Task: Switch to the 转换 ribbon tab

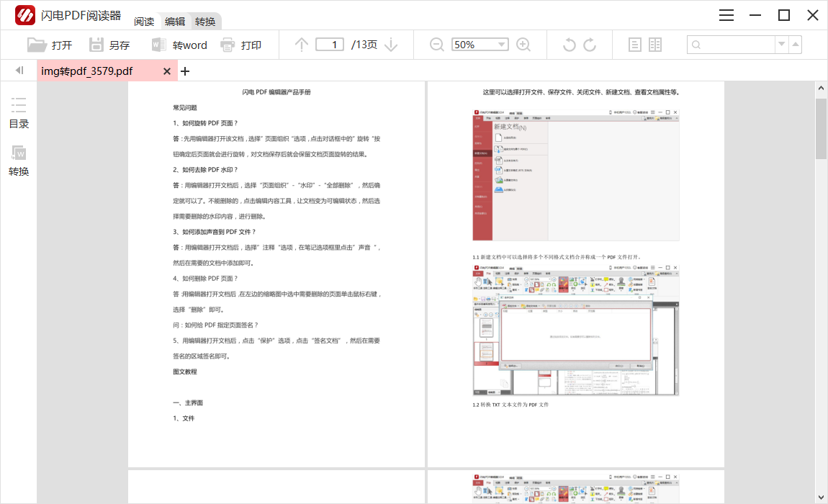Action: click(205, 22)
